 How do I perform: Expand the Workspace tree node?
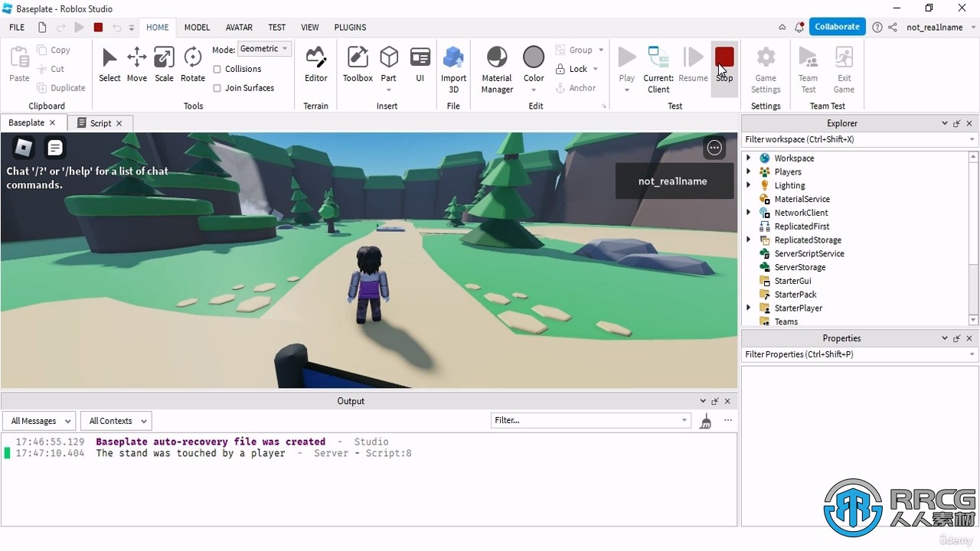click(x=749, y=158)
